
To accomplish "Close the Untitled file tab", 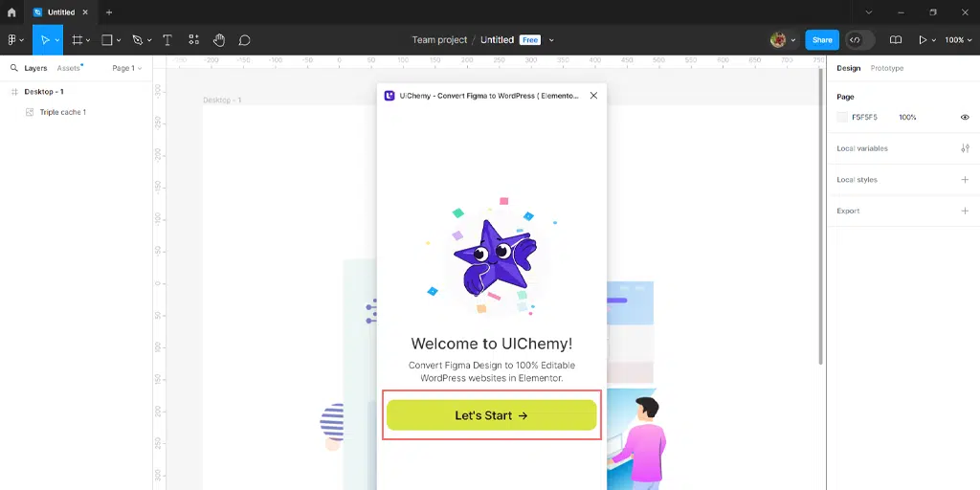I will click(x=85, y=11).
